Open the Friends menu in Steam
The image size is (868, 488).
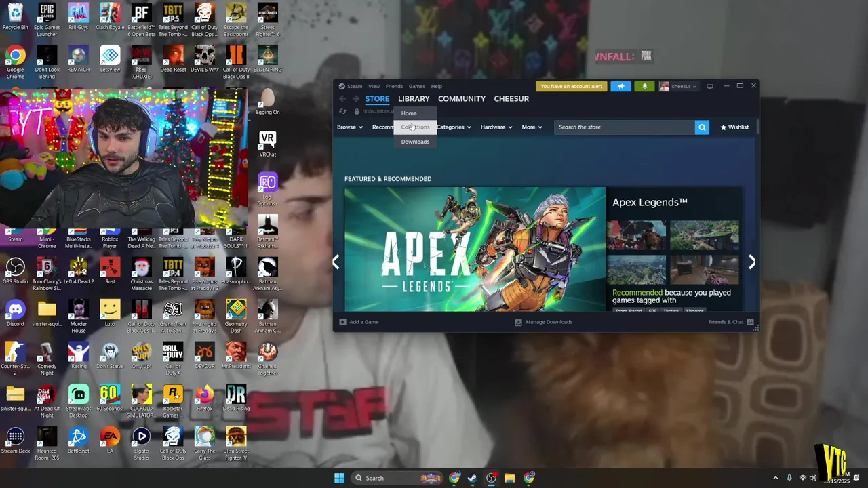394,86
